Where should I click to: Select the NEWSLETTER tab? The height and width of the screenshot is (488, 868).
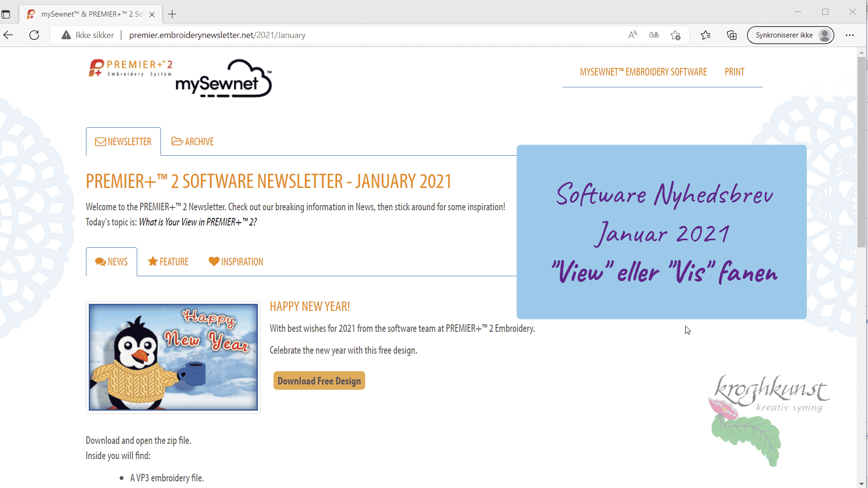coord(123,141)
